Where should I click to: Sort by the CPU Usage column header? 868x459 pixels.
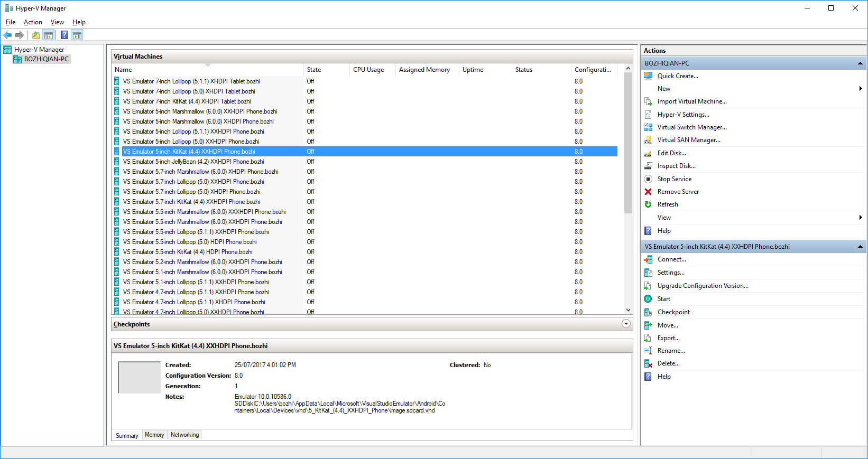[x=373, y=70]
